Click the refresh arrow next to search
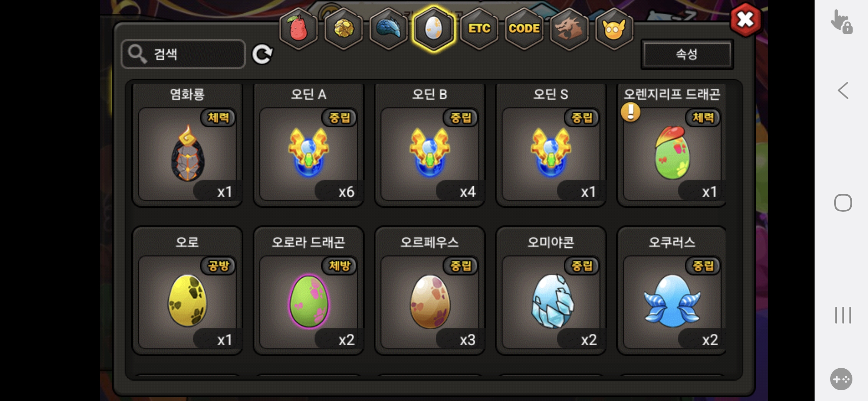 click(262, 55)
